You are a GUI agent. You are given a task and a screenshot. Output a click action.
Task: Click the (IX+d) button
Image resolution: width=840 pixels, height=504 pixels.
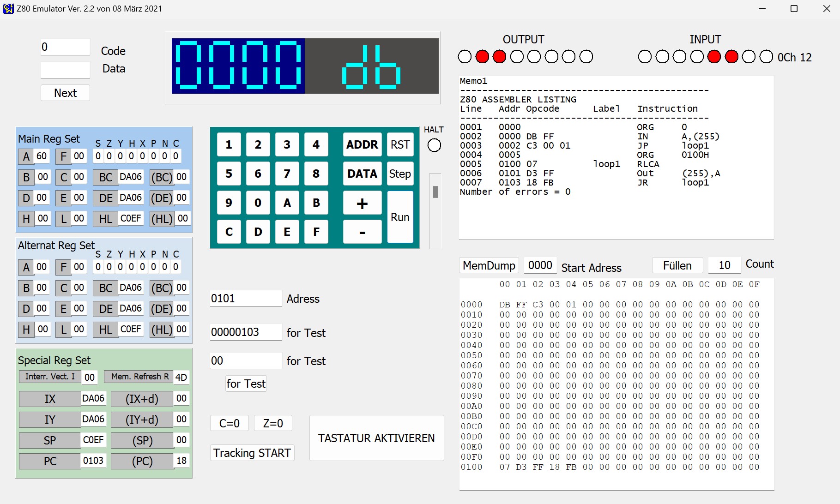142,399
